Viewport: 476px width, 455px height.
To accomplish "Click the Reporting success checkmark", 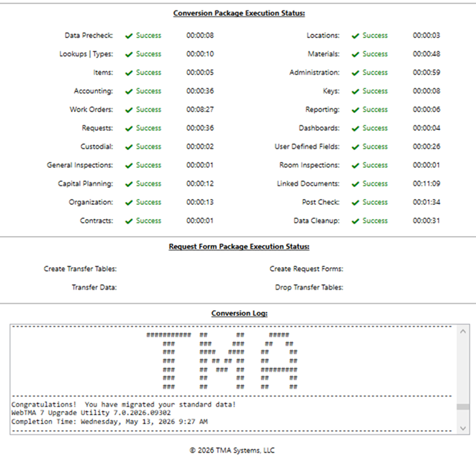I will click(356, 110).
